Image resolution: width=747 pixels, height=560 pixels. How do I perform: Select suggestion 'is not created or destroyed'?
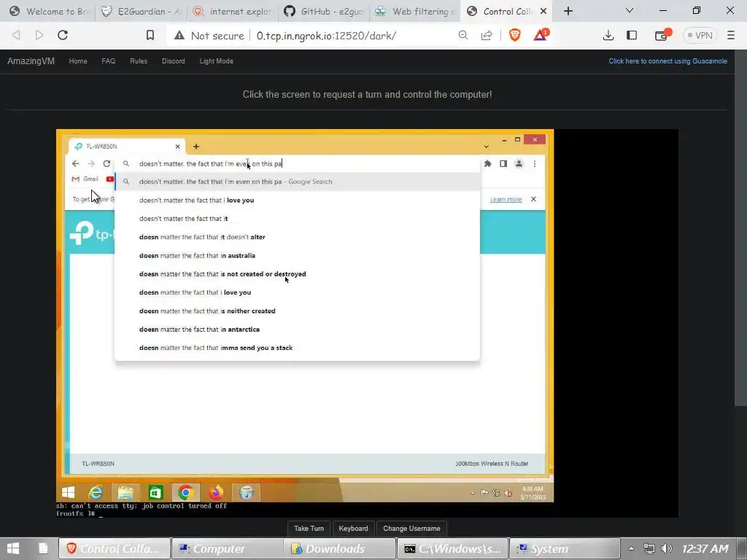pyautogui.click(x=298, y=274)
